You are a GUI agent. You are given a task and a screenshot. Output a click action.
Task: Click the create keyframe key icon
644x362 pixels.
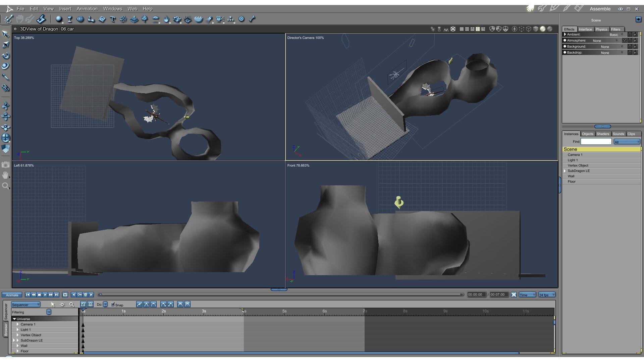79,295
